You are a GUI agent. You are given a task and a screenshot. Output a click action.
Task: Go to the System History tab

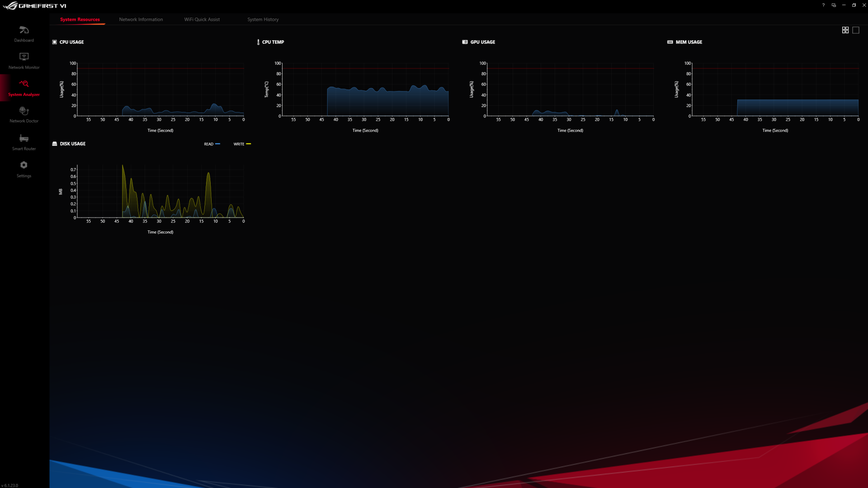point(263,19)
